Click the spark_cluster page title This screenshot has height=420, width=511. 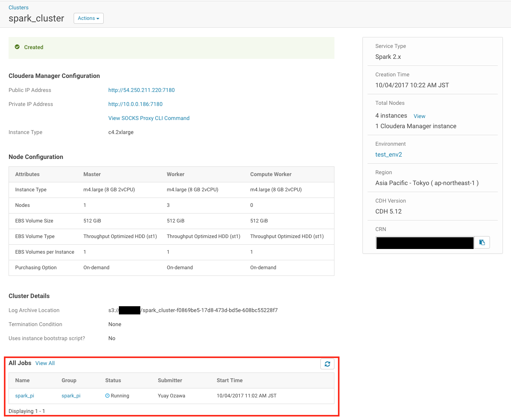[x=36, y=18]
